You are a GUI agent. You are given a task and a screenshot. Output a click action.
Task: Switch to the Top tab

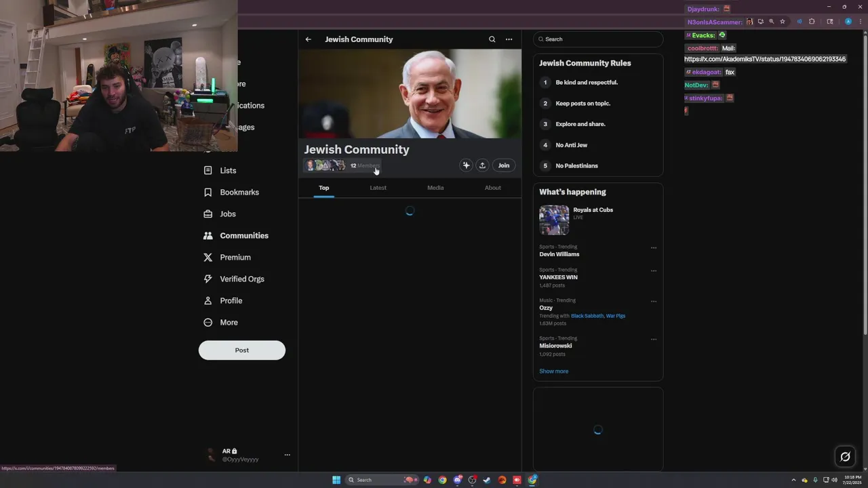[324, 188]
